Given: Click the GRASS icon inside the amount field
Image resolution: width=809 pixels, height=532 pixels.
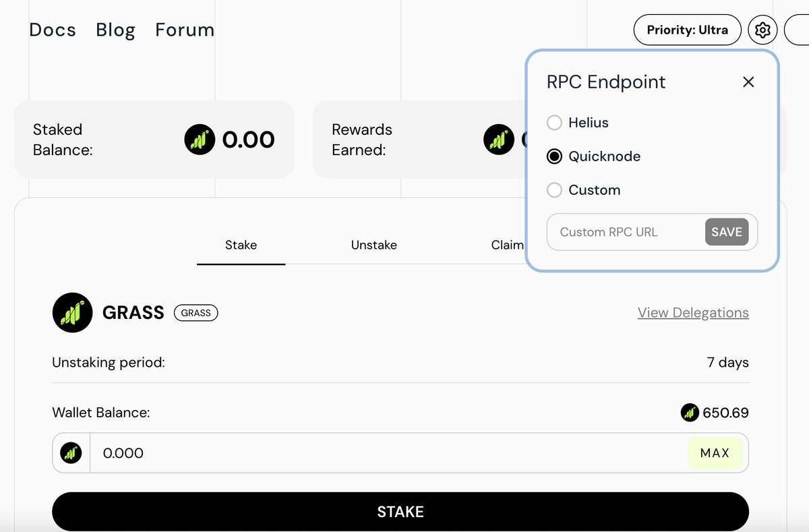Looking at the screenshot, I should coord(71,453).
